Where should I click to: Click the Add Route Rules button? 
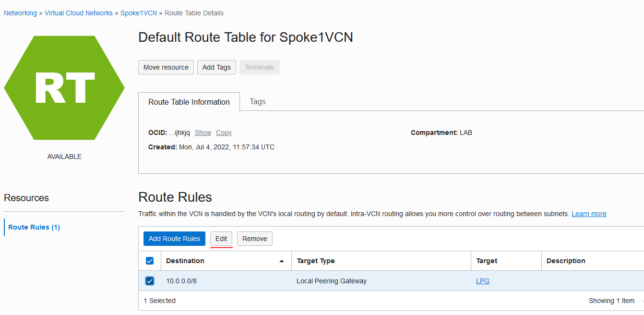click(x=174, y=239)
